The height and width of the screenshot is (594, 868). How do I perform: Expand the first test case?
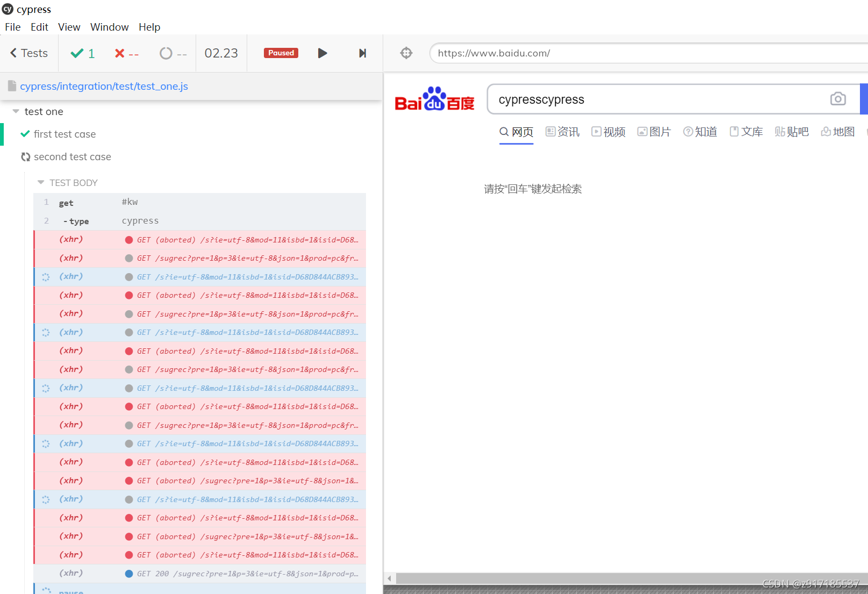[64, 134]
